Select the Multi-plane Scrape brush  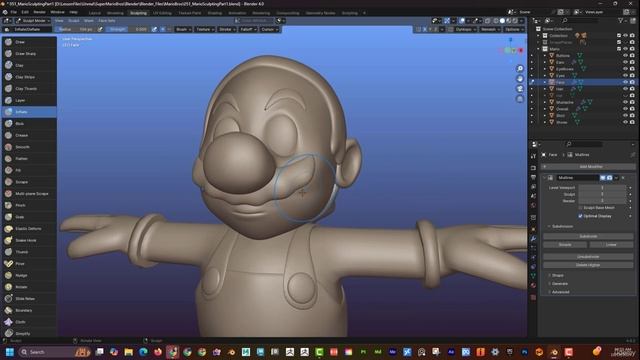coord(29,193)
